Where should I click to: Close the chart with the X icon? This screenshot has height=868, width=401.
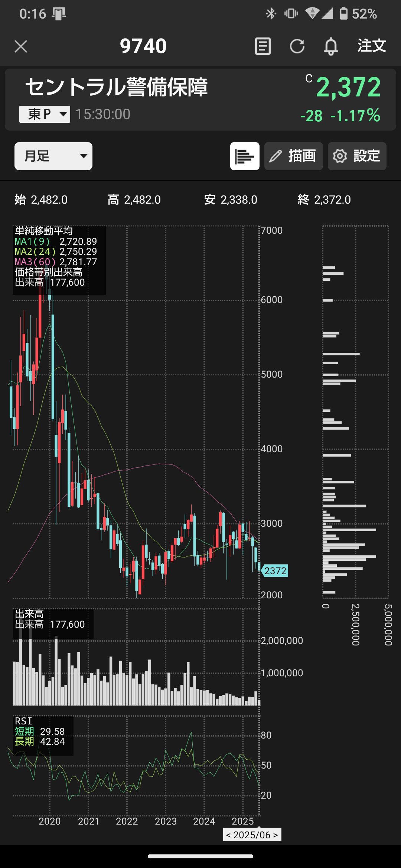(21, 46)
